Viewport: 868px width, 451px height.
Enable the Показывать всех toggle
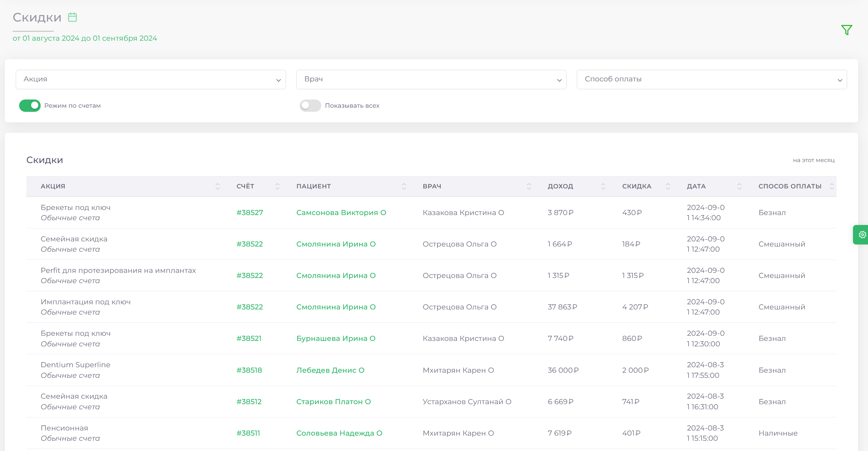point(310,106)
